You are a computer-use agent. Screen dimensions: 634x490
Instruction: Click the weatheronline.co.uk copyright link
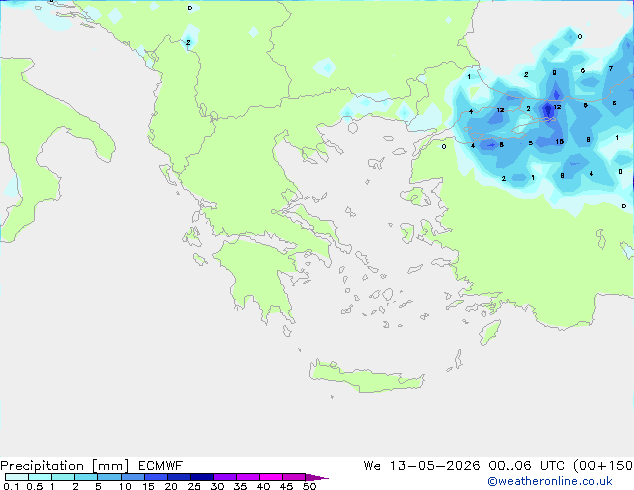550,481
